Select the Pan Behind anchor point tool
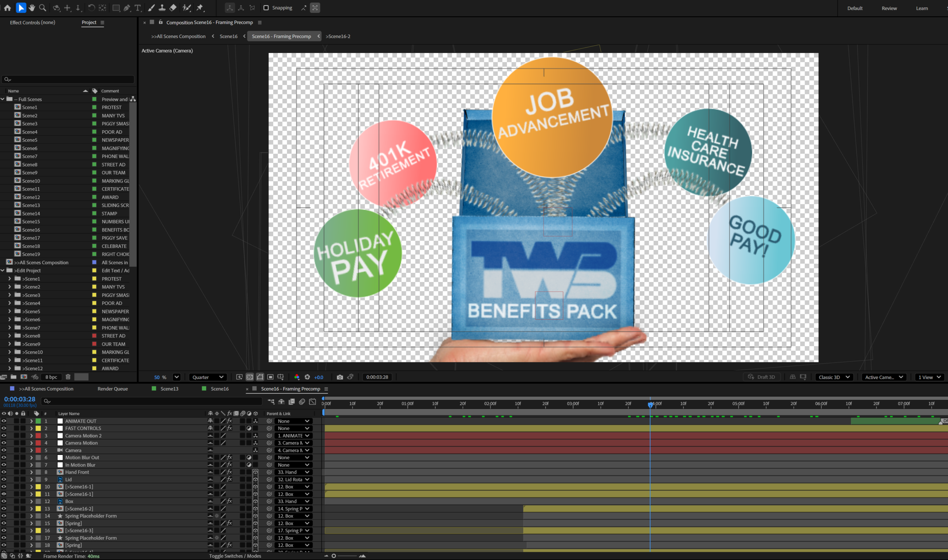The height and width of the screenshot is (560, 948). click(x=102, y=7)
